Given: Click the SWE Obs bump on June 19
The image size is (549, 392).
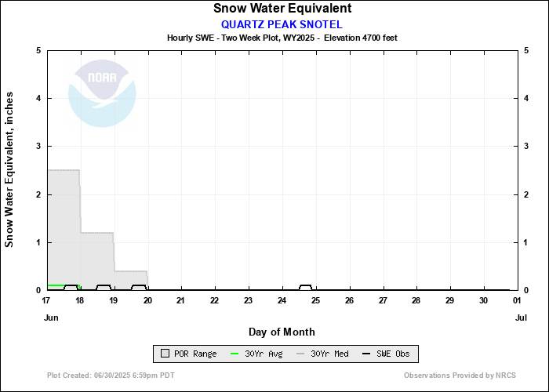Looking at the screenshot, I should tap(139, 288).
